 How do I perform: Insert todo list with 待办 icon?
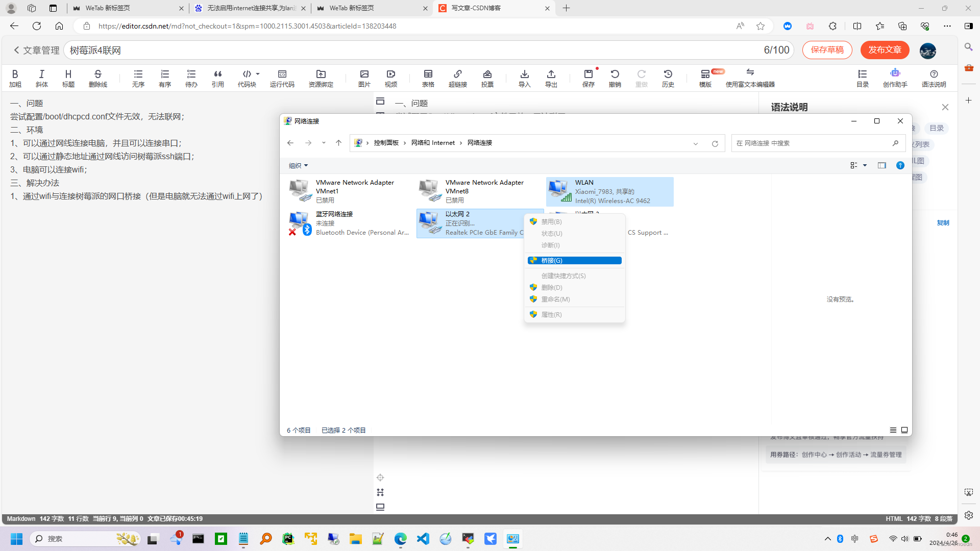tap(191, 78)
